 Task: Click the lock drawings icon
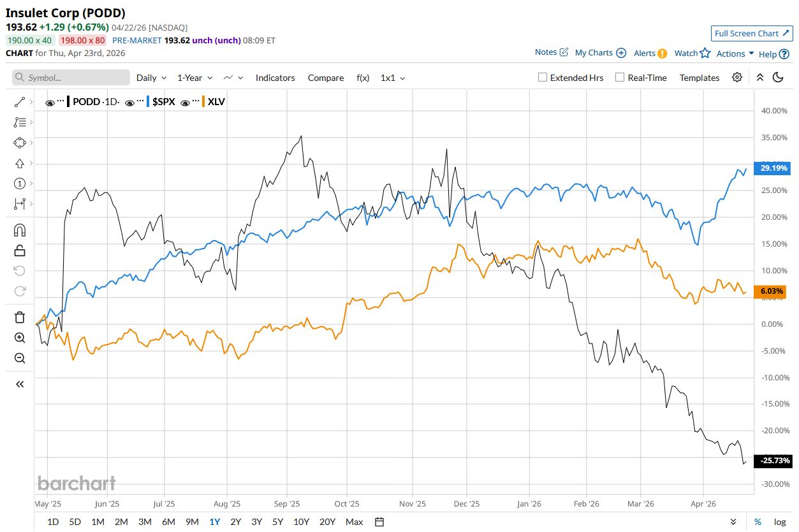(x=19, y=250)
